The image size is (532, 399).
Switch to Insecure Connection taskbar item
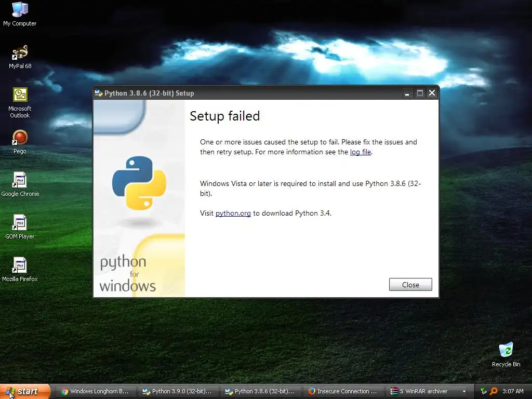click(x=343, y=391)
